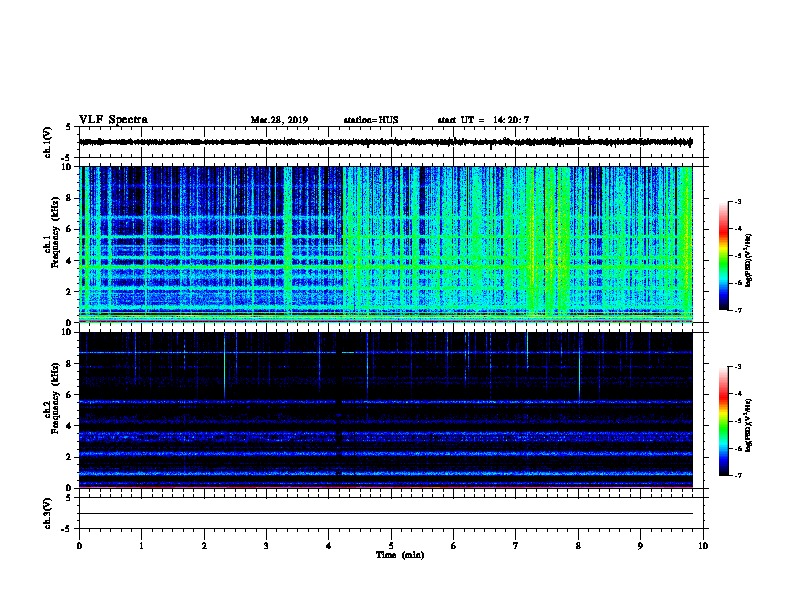This screenshot has width=792, height=612.
Task: Click the ch.2 colorbar log(PSD) unit label
Action: (749, 425)
